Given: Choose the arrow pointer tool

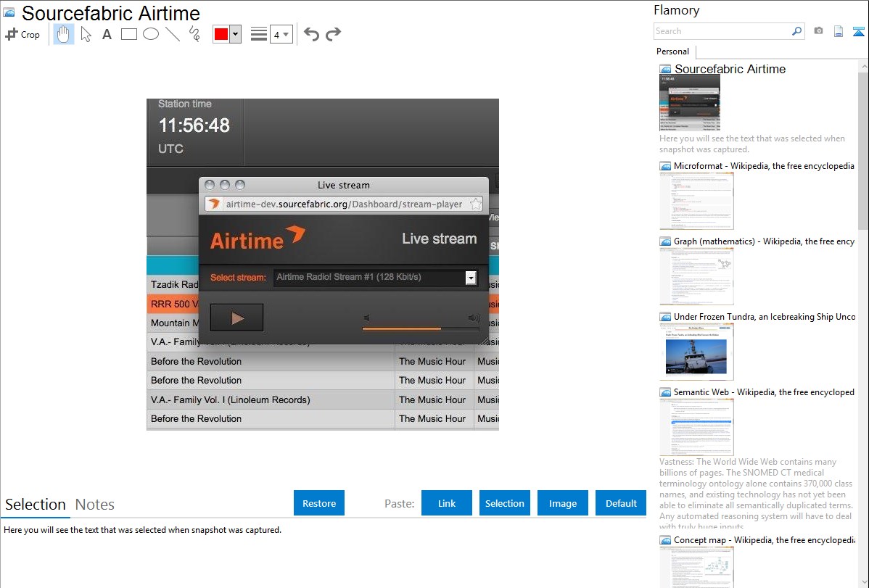Looking at the screenshot, I should coord(86,34).
